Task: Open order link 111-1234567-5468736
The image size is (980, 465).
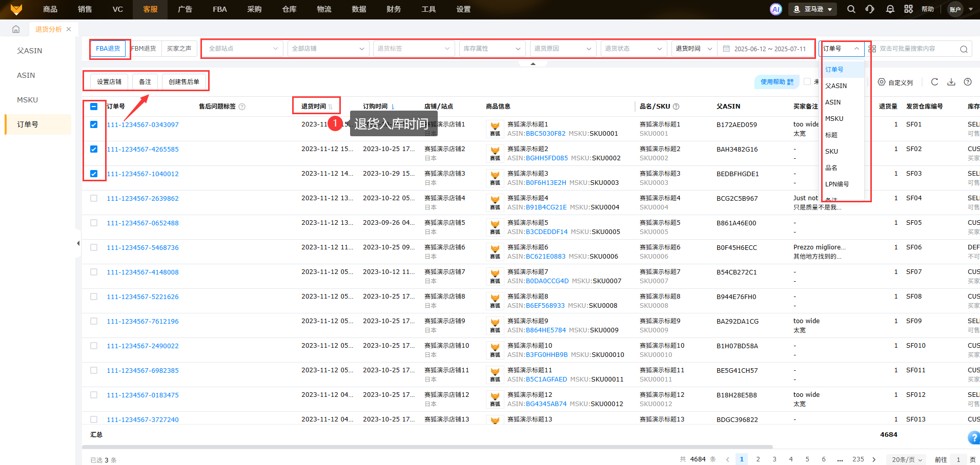Action: pyautogui.click(x=142, y=247)
